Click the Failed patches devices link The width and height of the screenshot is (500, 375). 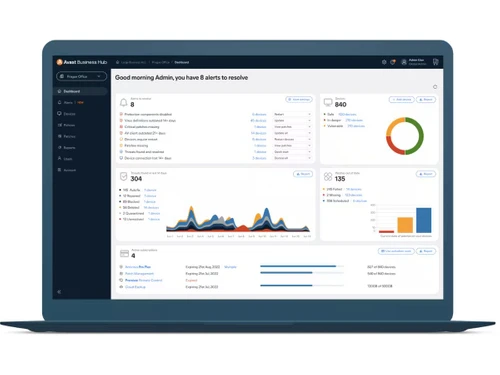click(x=354, y=189)
